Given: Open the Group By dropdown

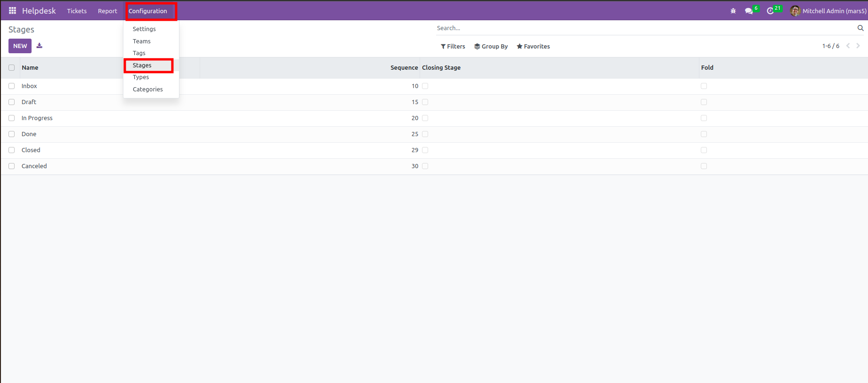Looking at the screenshot, I should pyautogui.click(x=491, y=46).
